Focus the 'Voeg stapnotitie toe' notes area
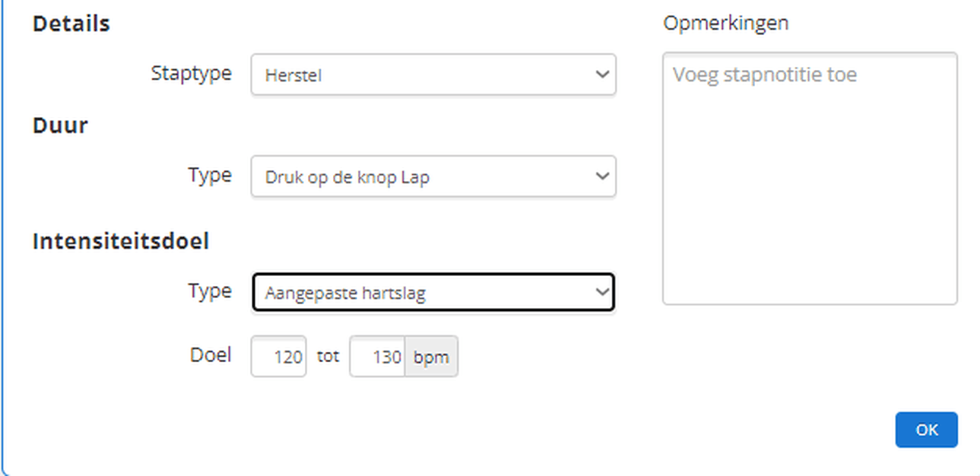Viewport: 980px width, 476px height. (x=810, y=179)
